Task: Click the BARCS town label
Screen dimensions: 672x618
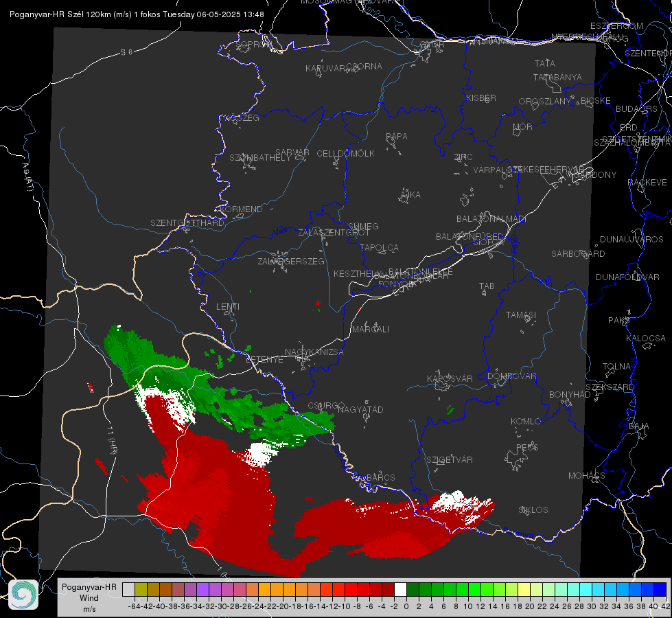Action: coord(380,477)
